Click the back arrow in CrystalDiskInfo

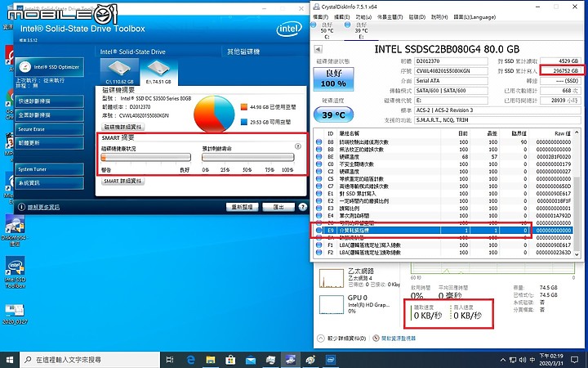(x=318, y=49)
